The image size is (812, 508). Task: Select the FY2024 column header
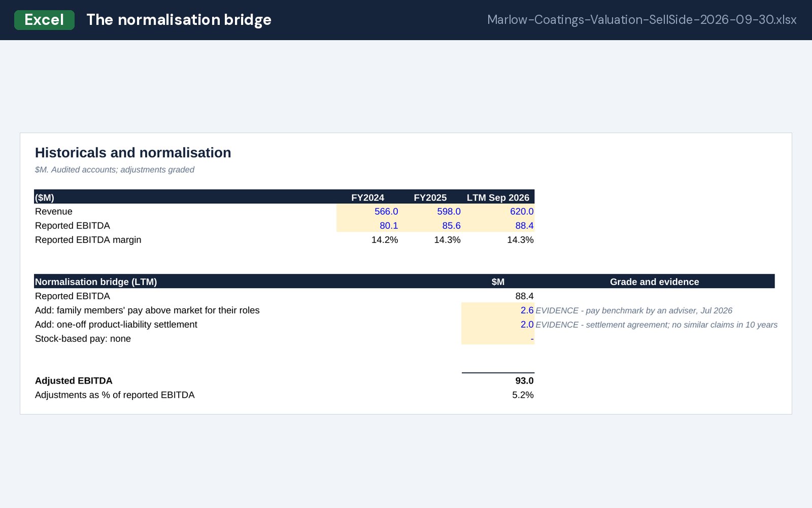point(367,198)
